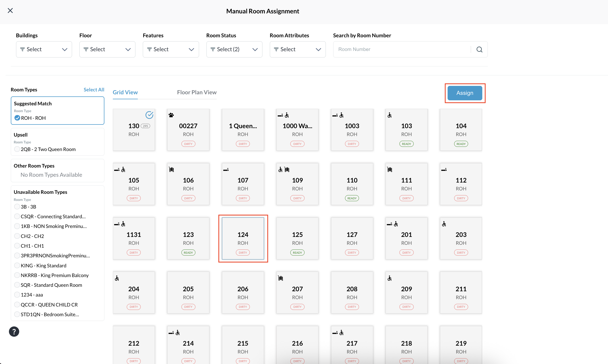The width and height of the screenshot is (608, 364).
Task: Click the smoking icon on room 112
Action: (444, 170)
